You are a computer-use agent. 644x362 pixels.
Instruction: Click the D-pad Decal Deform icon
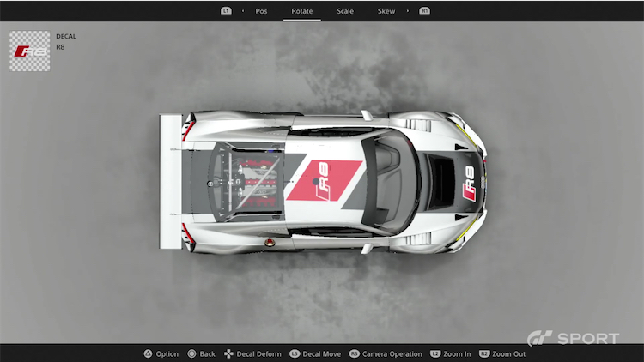point(228,353)
